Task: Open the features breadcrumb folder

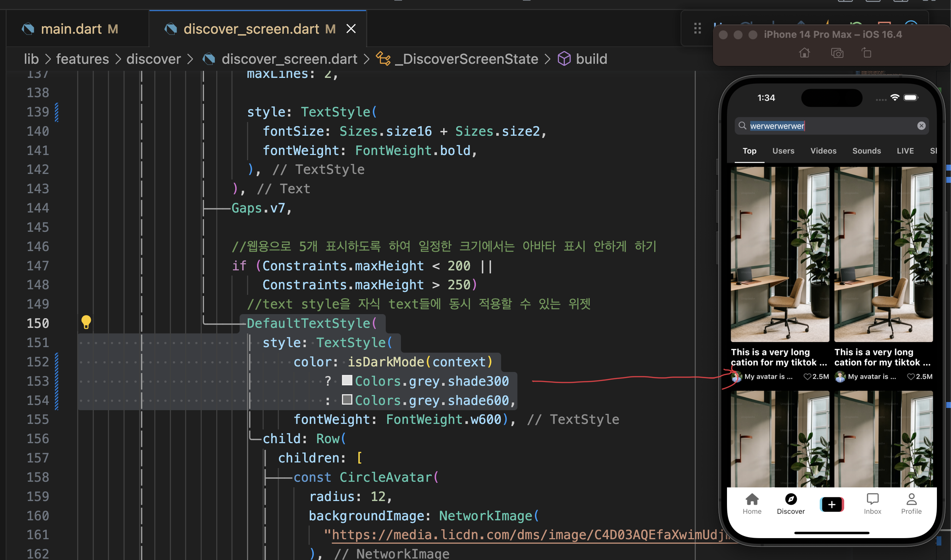Action: pos(82,59)
